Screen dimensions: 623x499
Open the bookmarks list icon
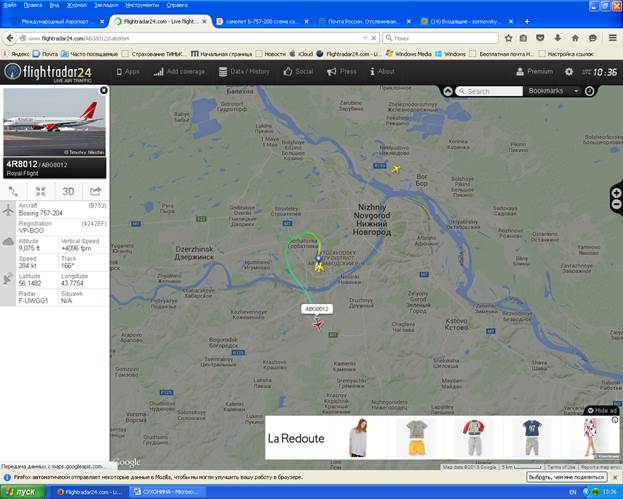tap(523, 38)
